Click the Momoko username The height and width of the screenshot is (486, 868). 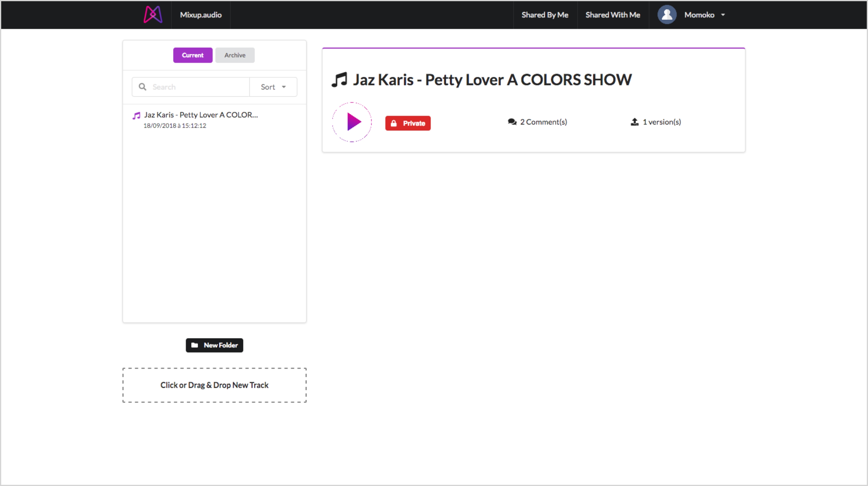pyautogui.click(x=699, y=15)
